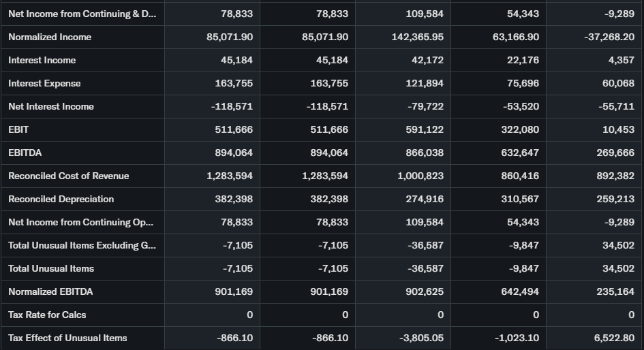Select the Tax Rate for Calcs label
Screen dimensions: 644x350
47,315
